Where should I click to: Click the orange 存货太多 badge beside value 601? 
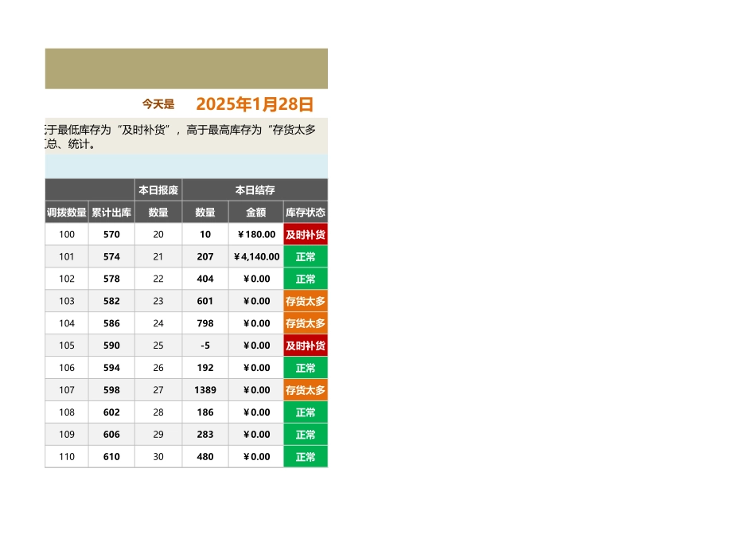coord(306,301)
